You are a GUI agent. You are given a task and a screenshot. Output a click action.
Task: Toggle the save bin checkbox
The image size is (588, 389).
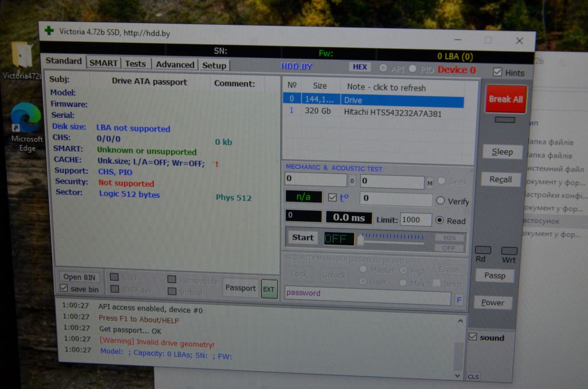point(64,288)
